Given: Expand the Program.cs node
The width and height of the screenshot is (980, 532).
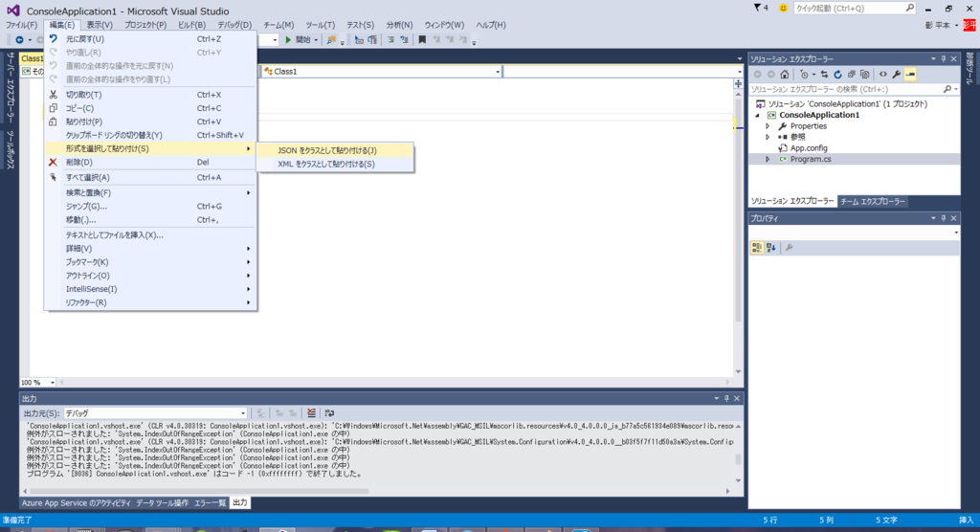Looking at the screenshot, I should tap(768, 160).
